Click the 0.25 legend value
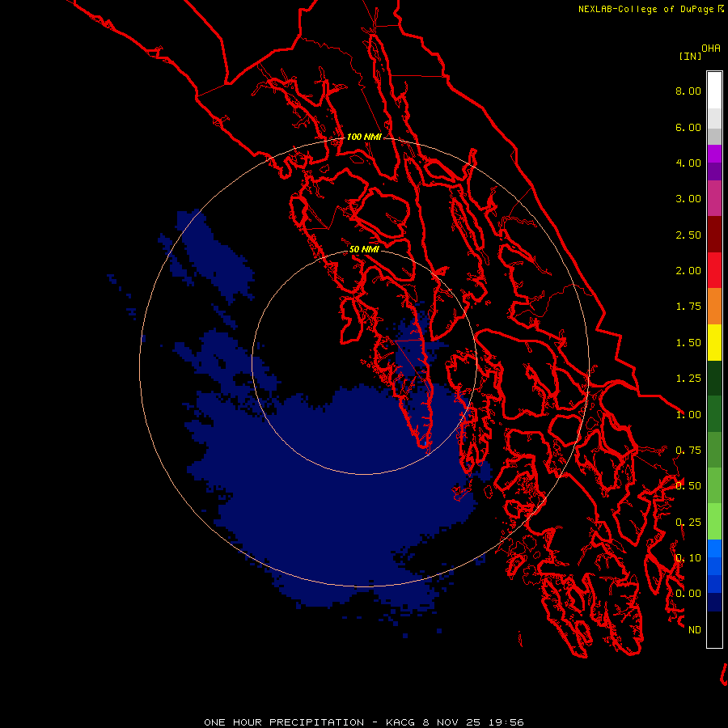 coord(688,523)
